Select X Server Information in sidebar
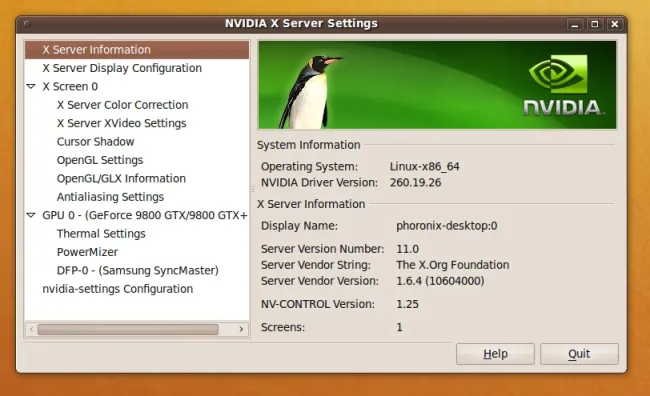The width and height of the screenshot is (650, 396). coord(137,50)
